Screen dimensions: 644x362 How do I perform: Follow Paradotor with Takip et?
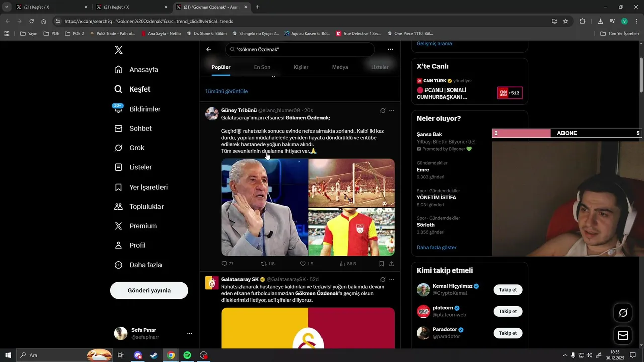[x=508, y=333]
